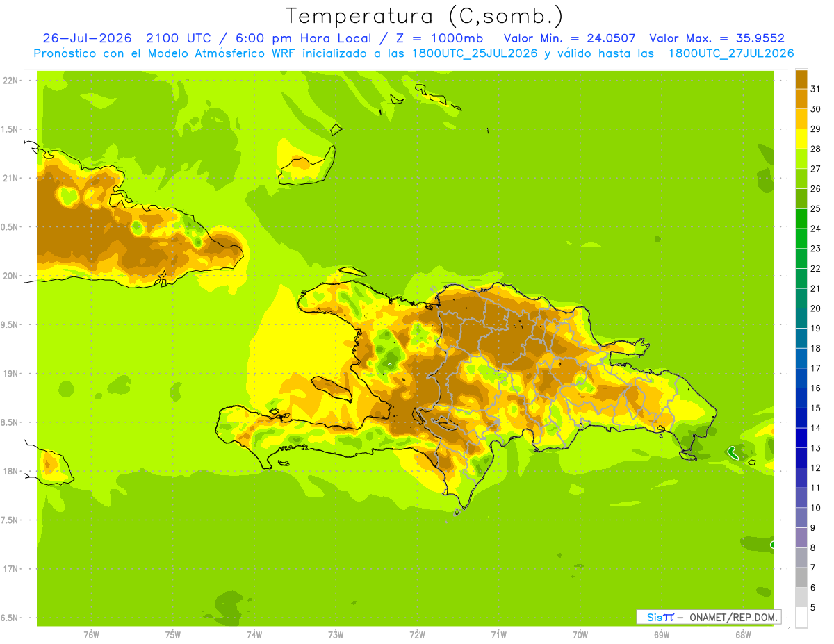Click the latitude label '21N'
The image size is (834, 644).
pos(10,178)
